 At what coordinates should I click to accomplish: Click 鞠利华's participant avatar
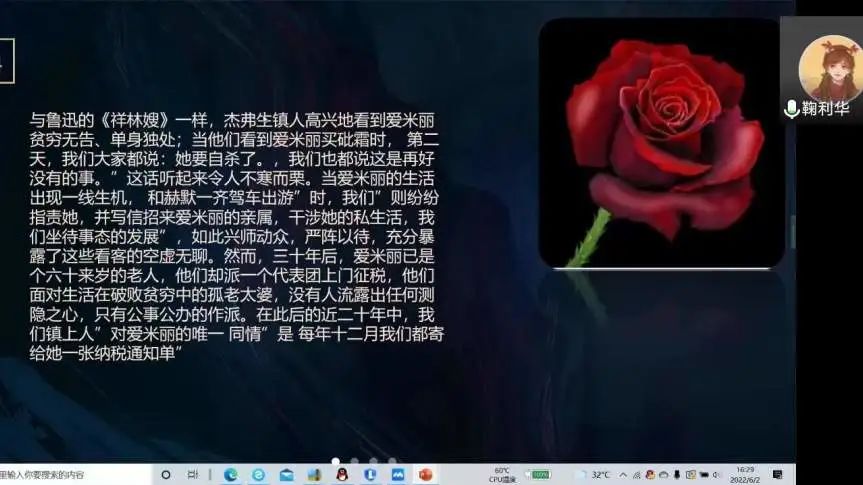coord(829,67)
